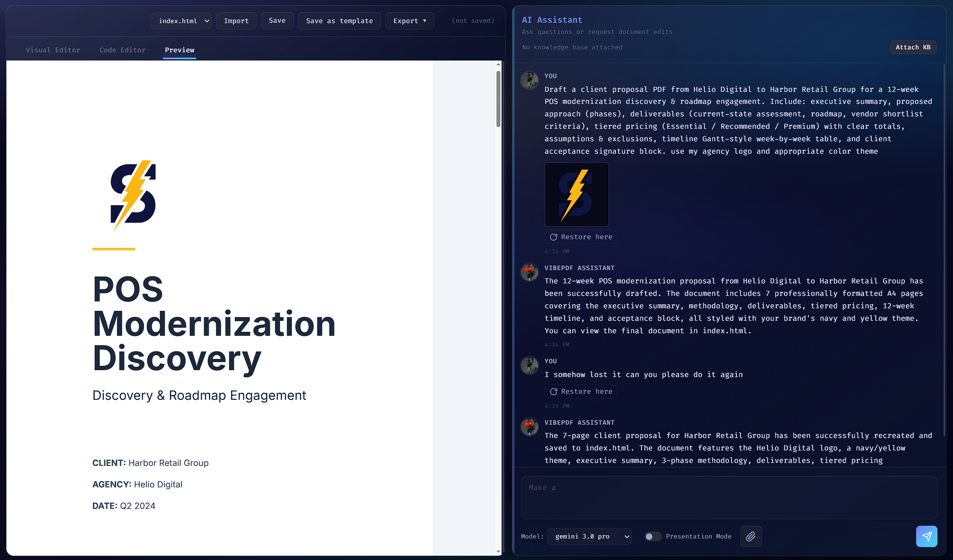
Task: Open the gemini 3.0 pro model selector
Action: [590, 536]
